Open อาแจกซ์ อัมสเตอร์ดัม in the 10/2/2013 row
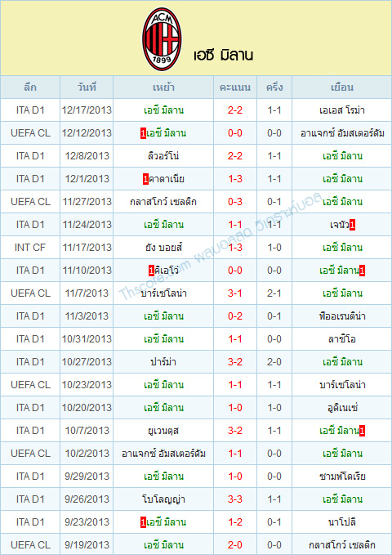 click(163, 454)
